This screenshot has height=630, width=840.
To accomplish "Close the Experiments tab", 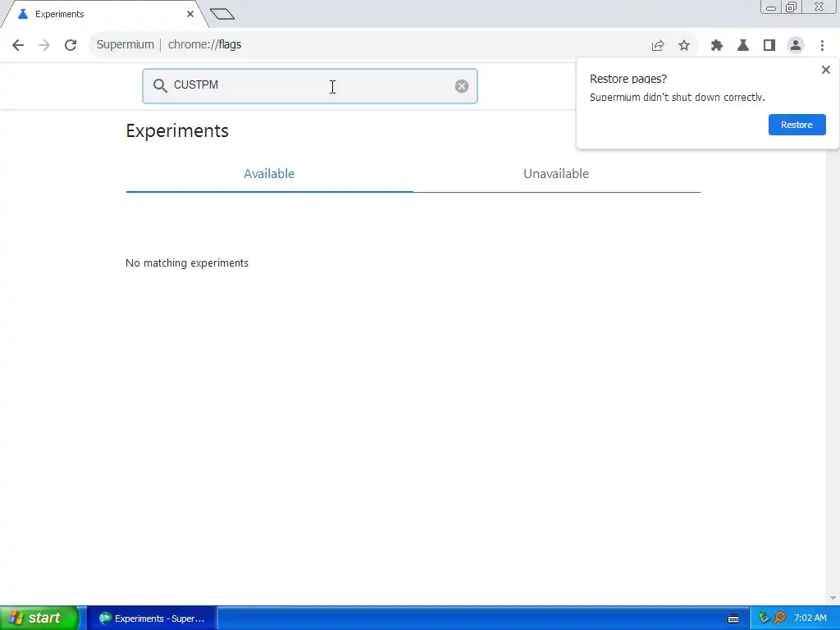I will click(x=190, y=14).
